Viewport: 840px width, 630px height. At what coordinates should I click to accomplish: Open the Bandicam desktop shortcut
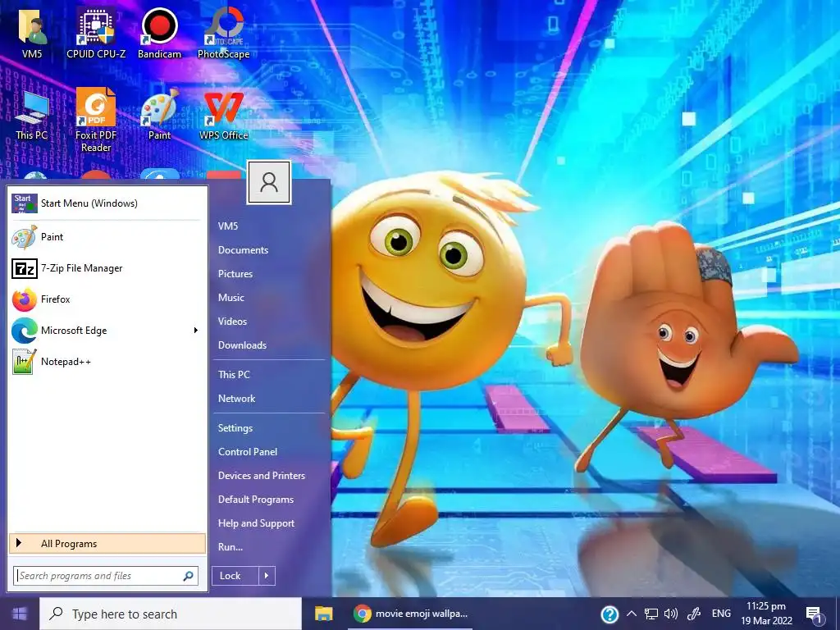tap(159, 32)
